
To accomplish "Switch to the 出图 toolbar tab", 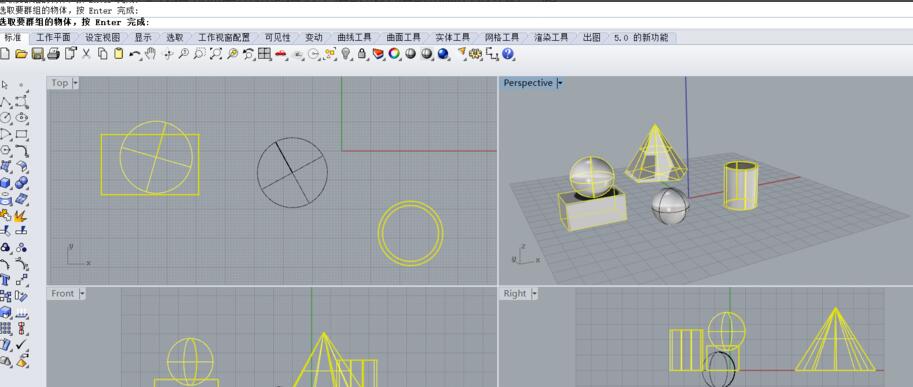I will pyautogui.click(x=592, y=37).
